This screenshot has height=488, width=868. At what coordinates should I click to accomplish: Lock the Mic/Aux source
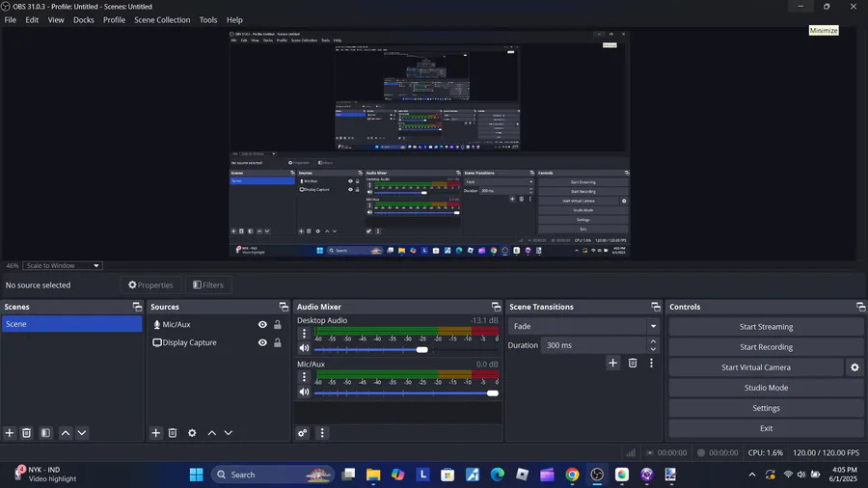coord(278,325)
